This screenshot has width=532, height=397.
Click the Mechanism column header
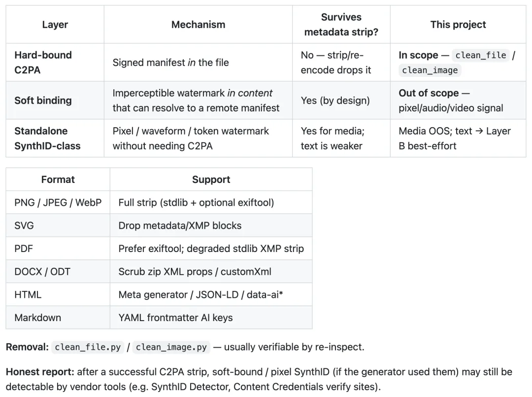click(198, 25)
